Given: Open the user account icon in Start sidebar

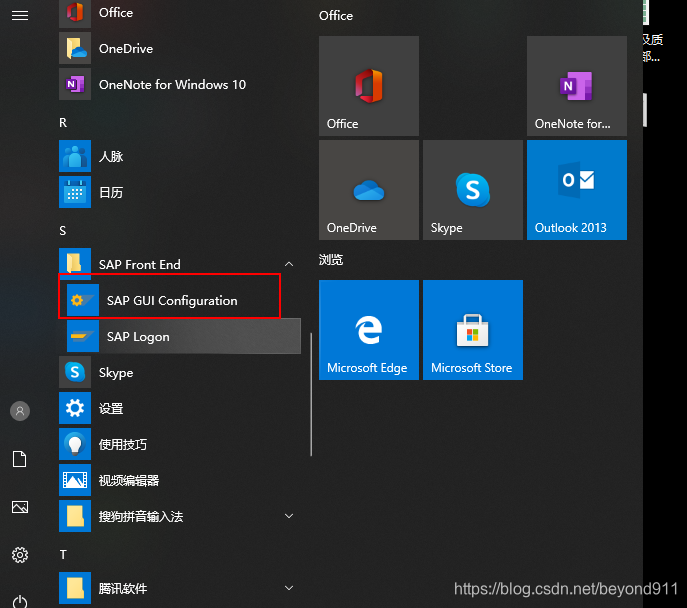Looking at the screenshot, I should (20, 411).
